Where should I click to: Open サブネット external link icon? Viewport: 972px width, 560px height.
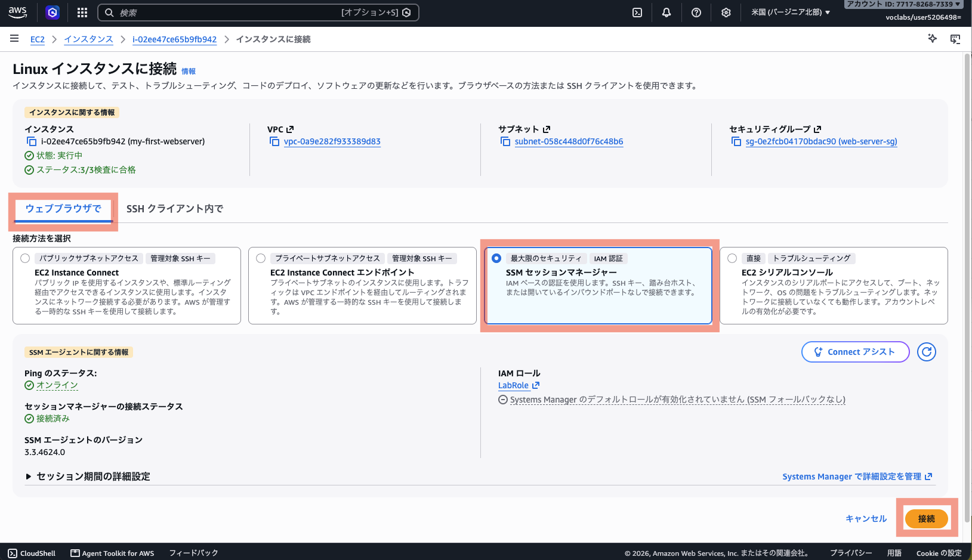pyautogui.click(x=547, y=129)
